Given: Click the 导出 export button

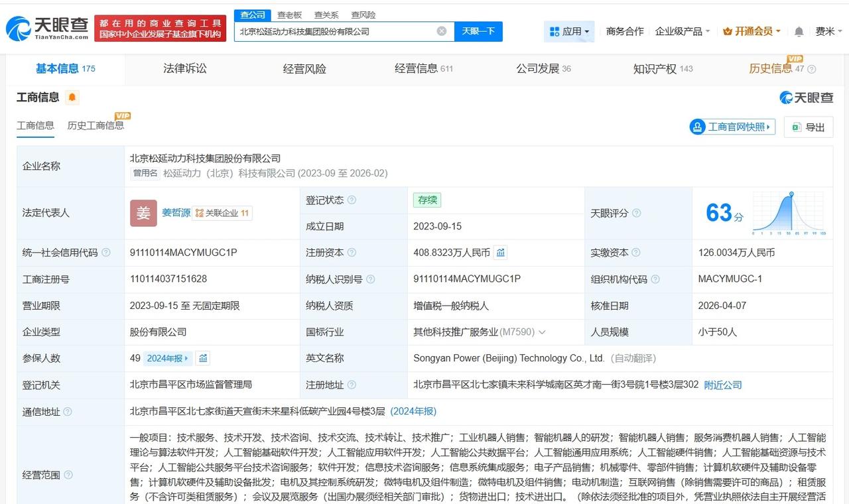Looking at the screenshot, I should tap(809, 127).
